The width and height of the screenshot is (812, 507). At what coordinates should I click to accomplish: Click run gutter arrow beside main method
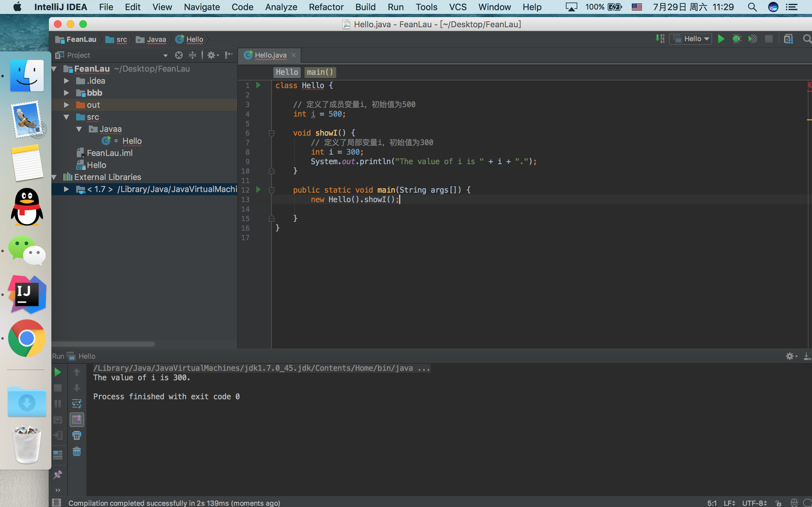pyautogui.click(x=258, y=189)
